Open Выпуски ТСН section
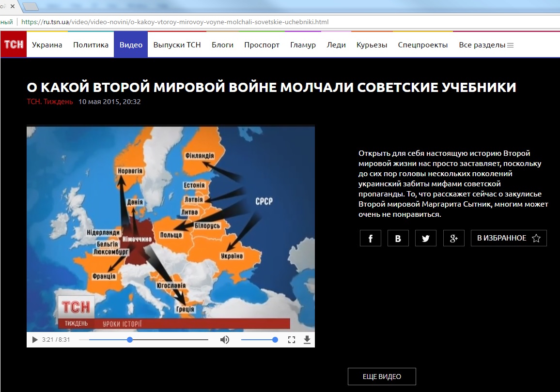 [177, 45]
